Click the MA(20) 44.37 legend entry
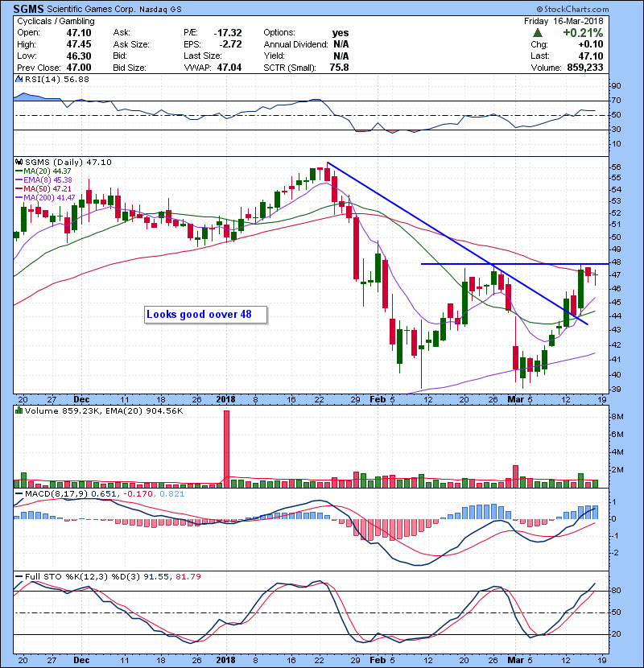 [x=43, y=171]
